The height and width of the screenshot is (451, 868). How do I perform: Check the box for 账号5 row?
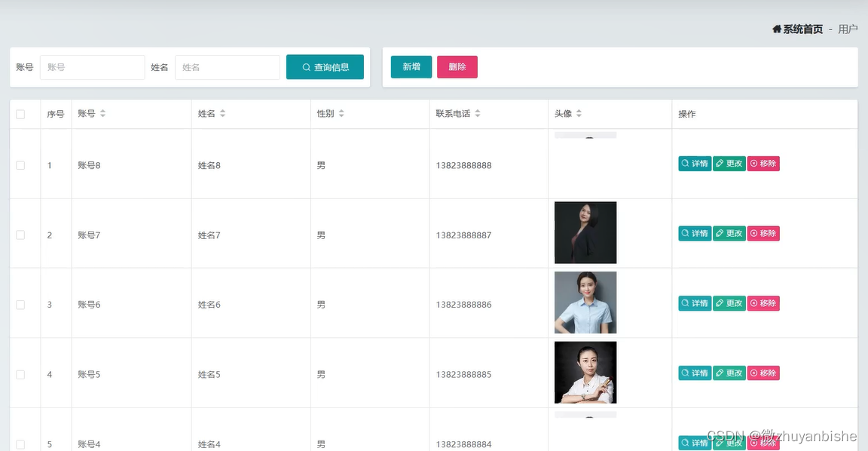point(20,375)
